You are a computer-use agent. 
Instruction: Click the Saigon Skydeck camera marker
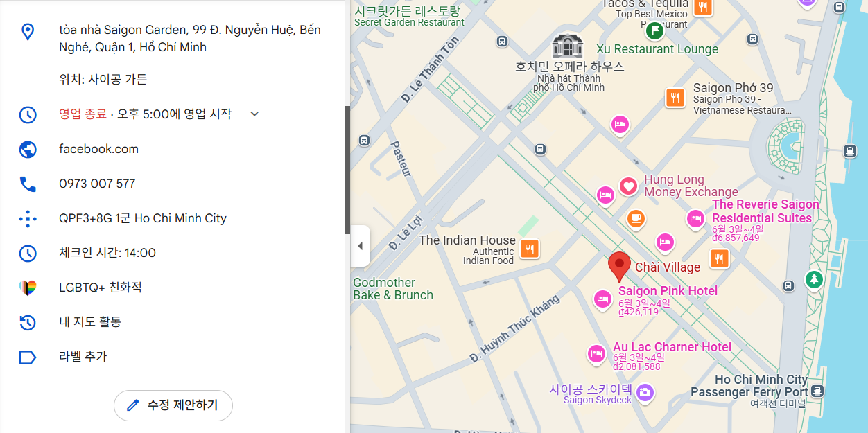[645, 392]
